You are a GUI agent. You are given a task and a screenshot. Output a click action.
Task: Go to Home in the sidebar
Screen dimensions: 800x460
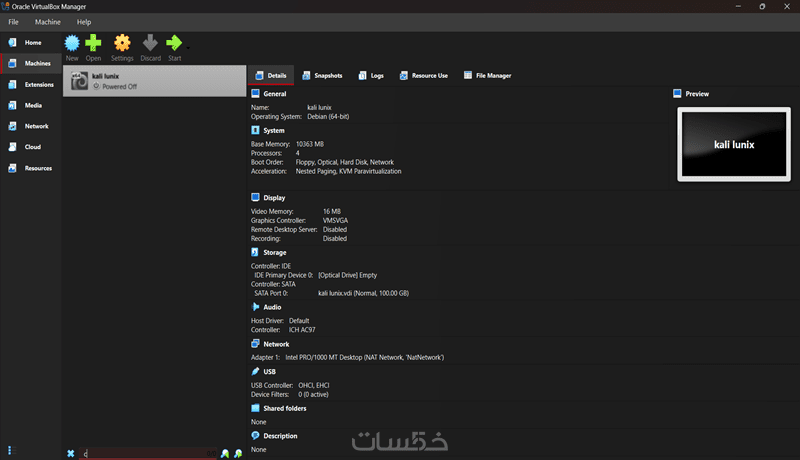pyautogui.click(x=31, y=43)
